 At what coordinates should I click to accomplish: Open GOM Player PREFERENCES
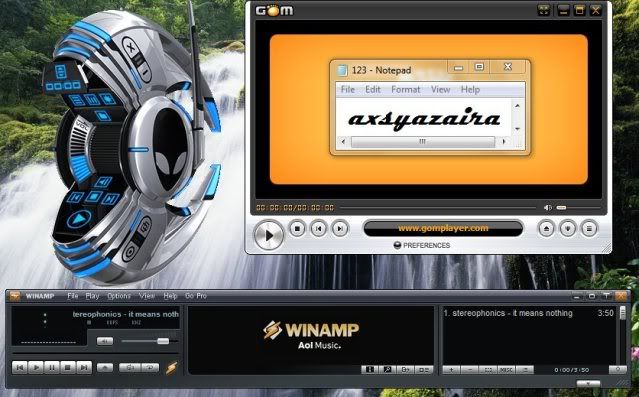(x=422, y=245)
